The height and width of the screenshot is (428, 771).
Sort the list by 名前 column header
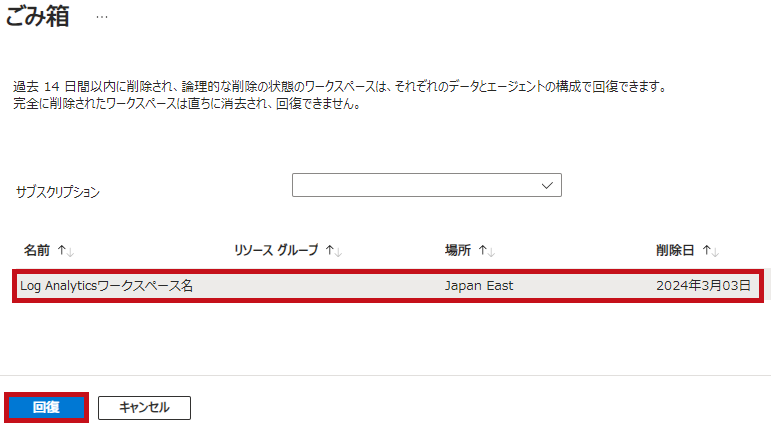pos(37,250)
